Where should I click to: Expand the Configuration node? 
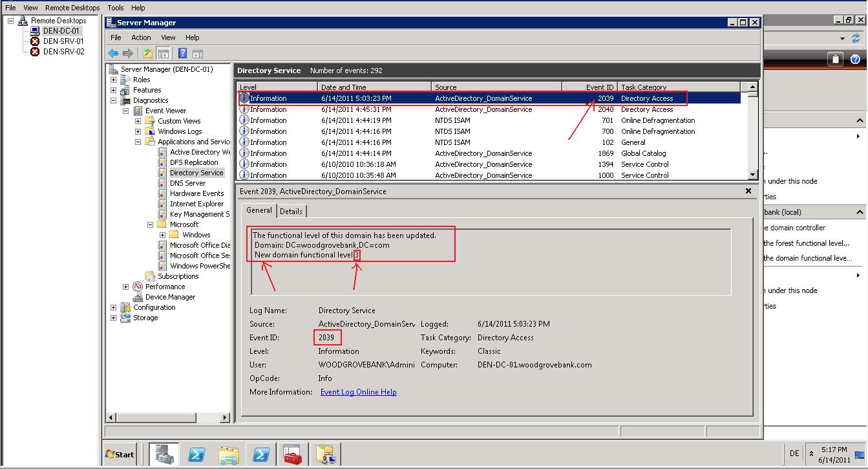114,307
